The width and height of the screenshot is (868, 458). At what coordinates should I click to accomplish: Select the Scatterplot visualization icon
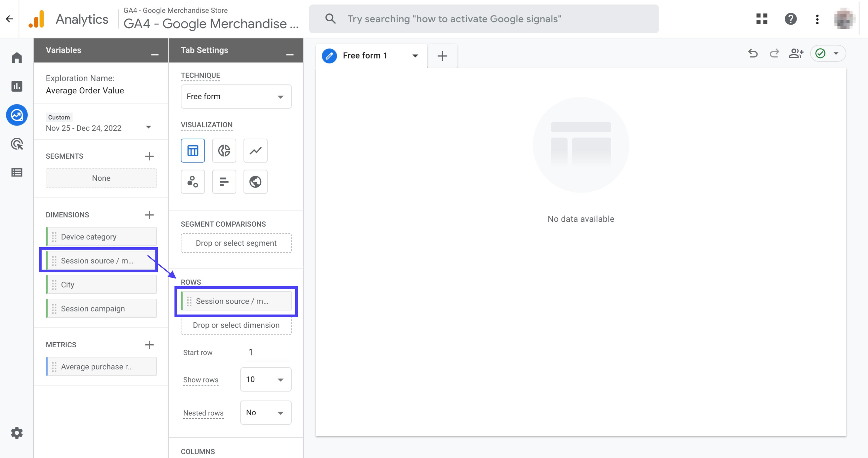pos(193,182)
